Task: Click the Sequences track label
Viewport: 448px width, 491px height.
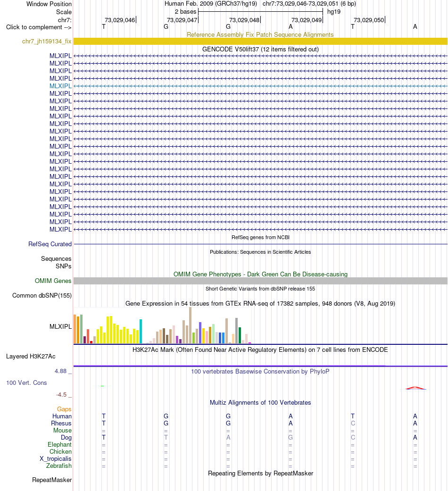Action: pyautogui.click(x=56, y=258)
